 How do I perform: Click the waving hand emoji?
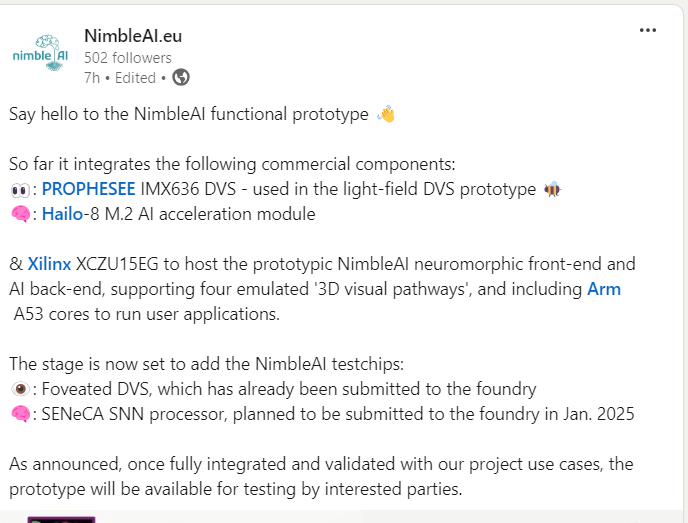tap(386, 114)
